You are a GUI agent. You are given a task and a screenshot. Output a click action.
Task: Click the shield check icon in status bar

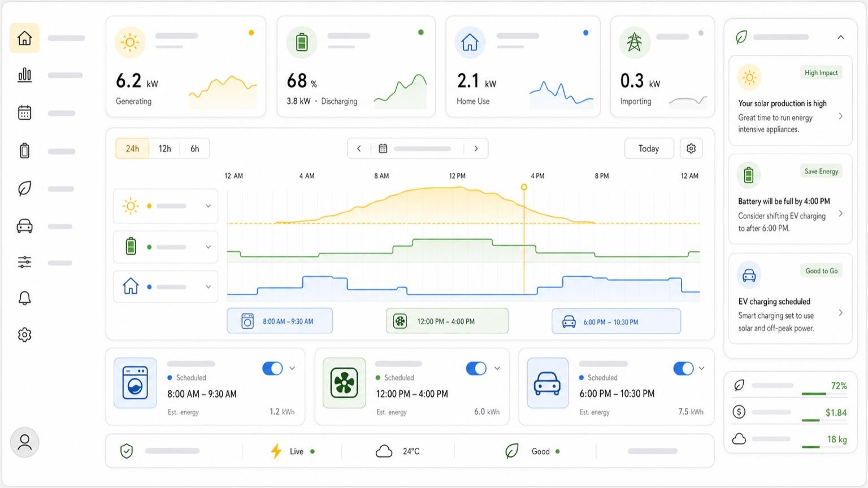127,451
